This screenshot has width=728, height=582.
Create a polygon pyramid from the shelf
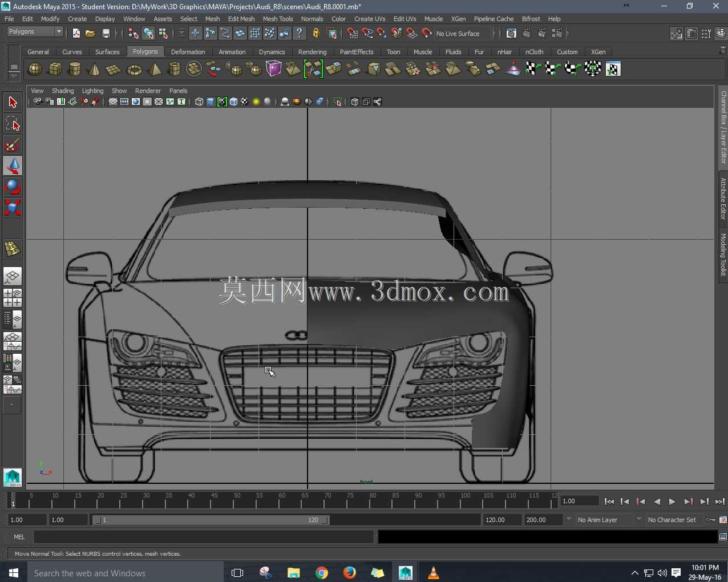[x=154, y=69]
